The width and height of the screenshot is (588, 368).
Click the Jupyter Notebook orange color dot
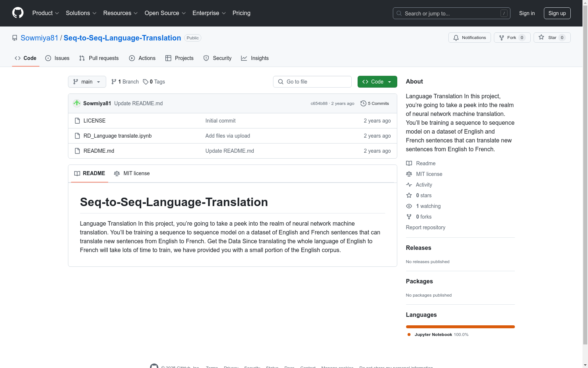point(409,335)
